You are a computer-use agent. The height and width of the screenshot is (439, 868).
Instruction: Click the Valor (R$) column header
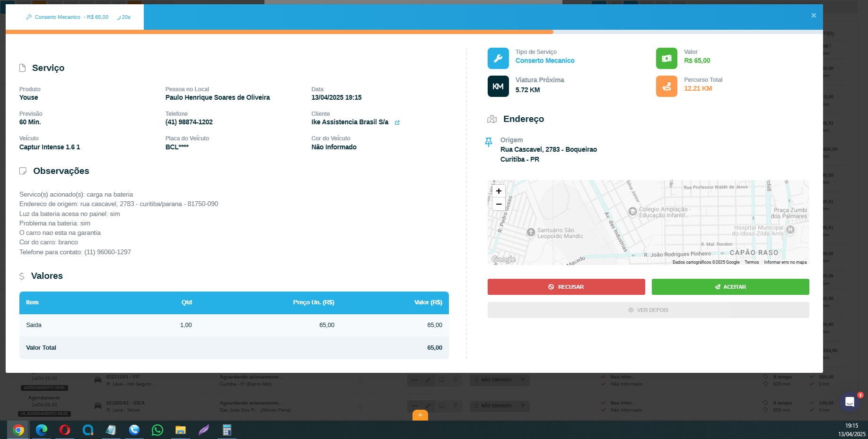428,302
